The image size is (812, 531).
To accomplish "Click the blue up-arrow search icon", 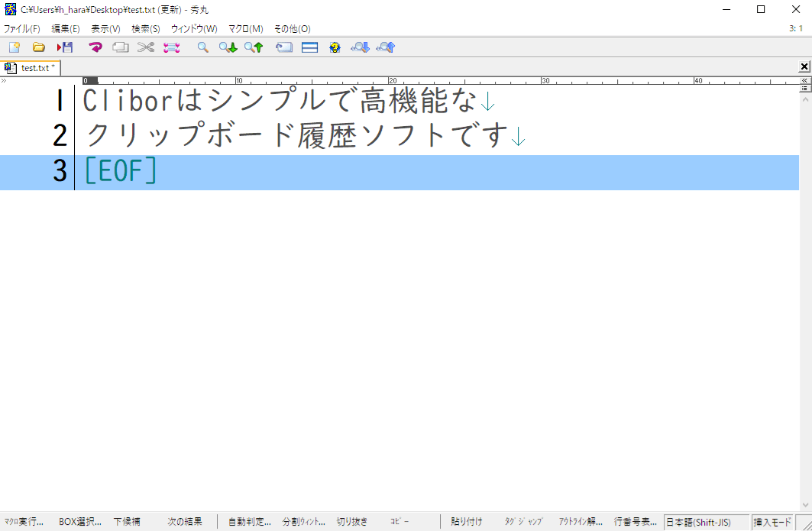I will coord(386,47).
